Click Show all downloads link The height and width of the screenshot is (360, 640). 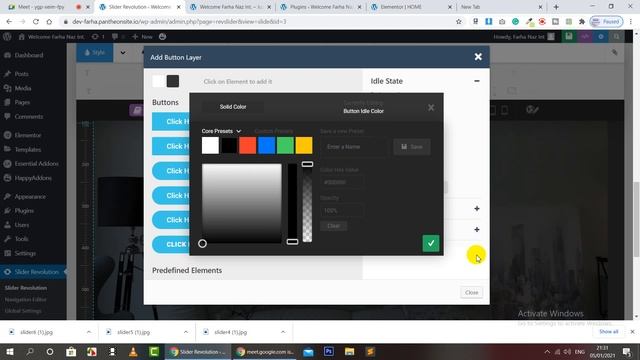point(609,332)
